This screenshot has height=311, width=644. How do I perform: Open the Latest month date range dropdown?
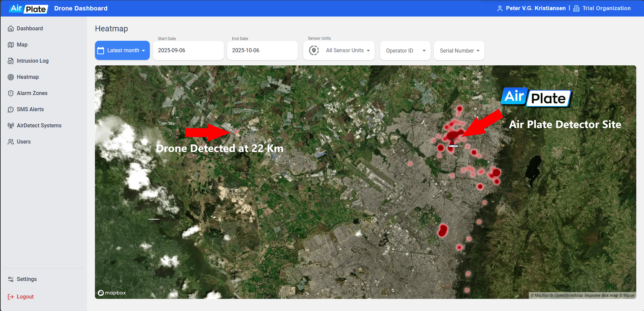(122, 51)
